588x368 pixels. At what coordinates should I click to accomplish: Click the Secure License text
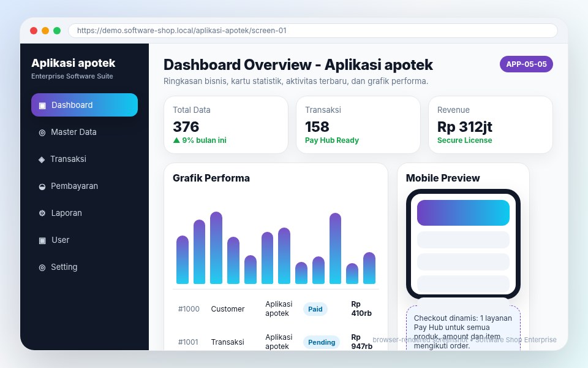[x=465, y=140]
